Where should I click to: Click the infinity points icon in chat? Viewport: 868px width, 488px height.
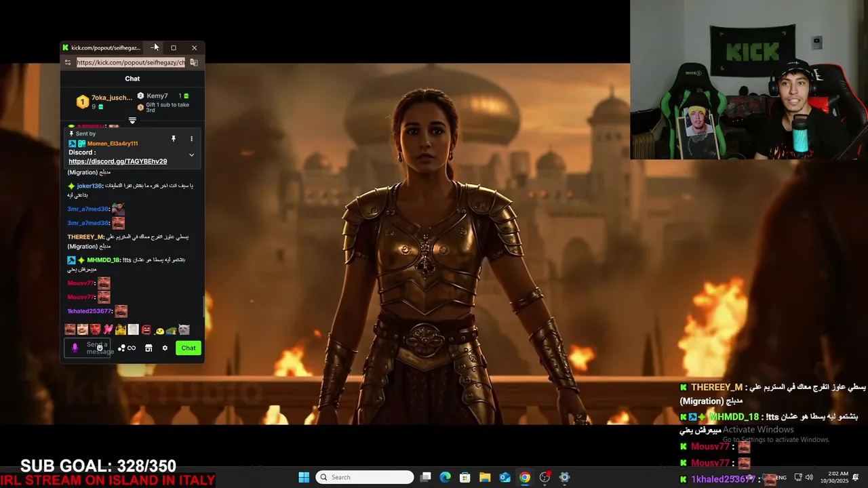coord(132,348)
